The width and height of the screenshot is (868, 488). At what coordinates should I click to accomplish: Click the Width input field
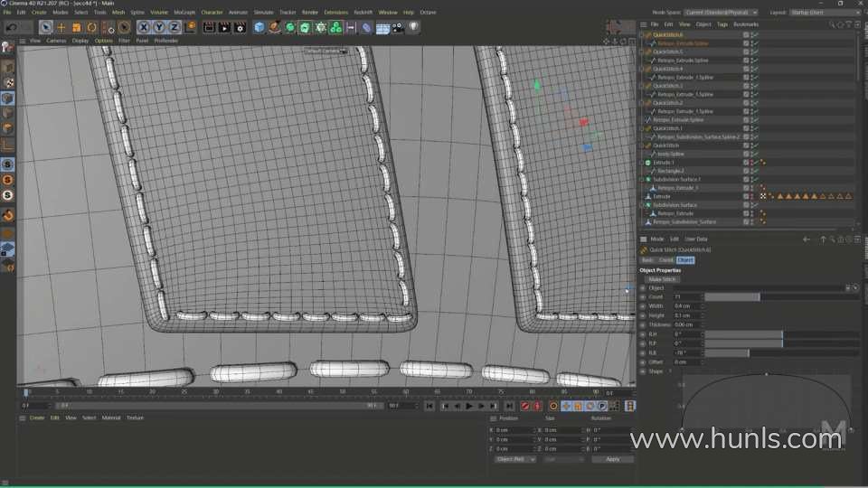(685, 305)
